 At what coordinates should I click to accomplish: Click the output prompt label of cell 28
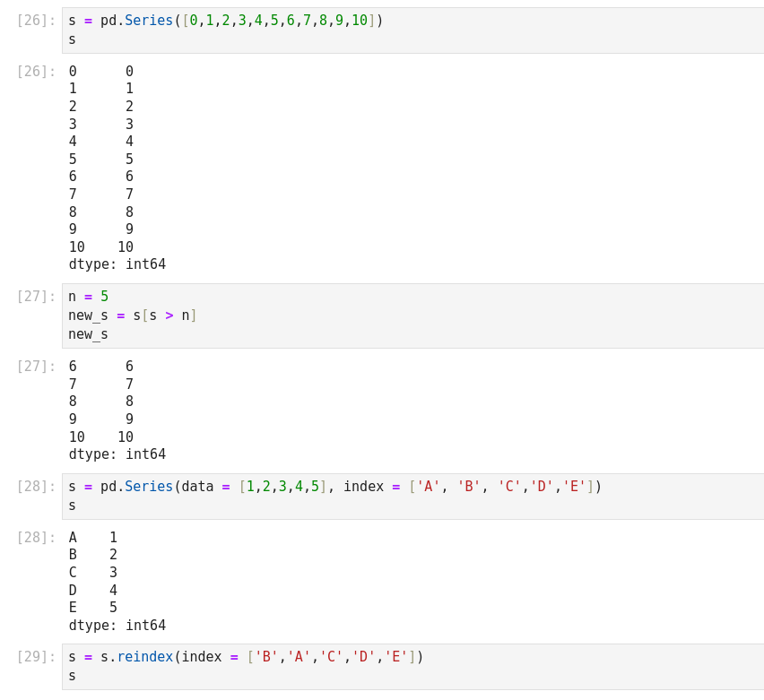click(x=36, y=538)
